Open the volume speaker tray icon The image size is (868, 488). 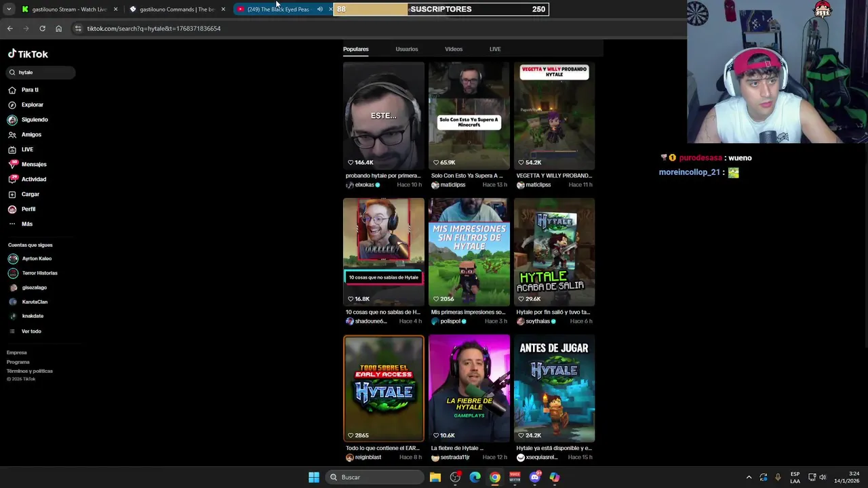823,477
